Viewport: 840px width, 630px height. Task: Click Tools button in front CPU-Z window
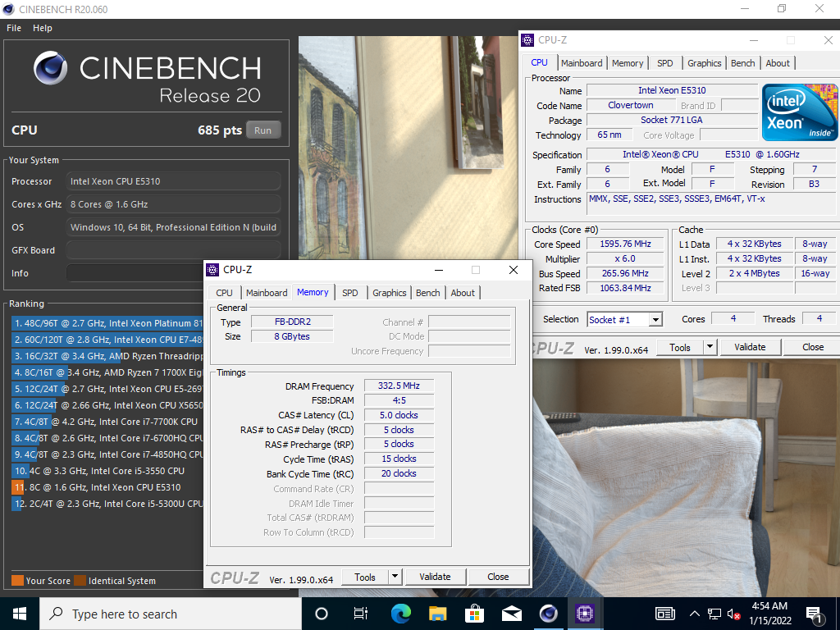[365, 577]
